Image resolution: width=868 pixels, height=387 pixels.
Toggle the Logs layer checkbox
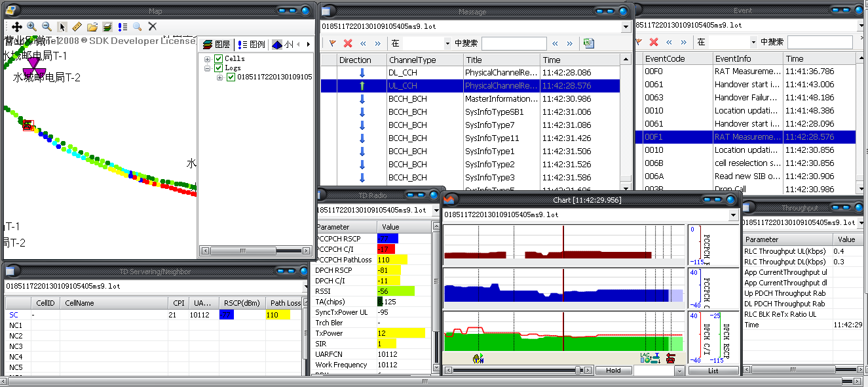pos(219,68)
